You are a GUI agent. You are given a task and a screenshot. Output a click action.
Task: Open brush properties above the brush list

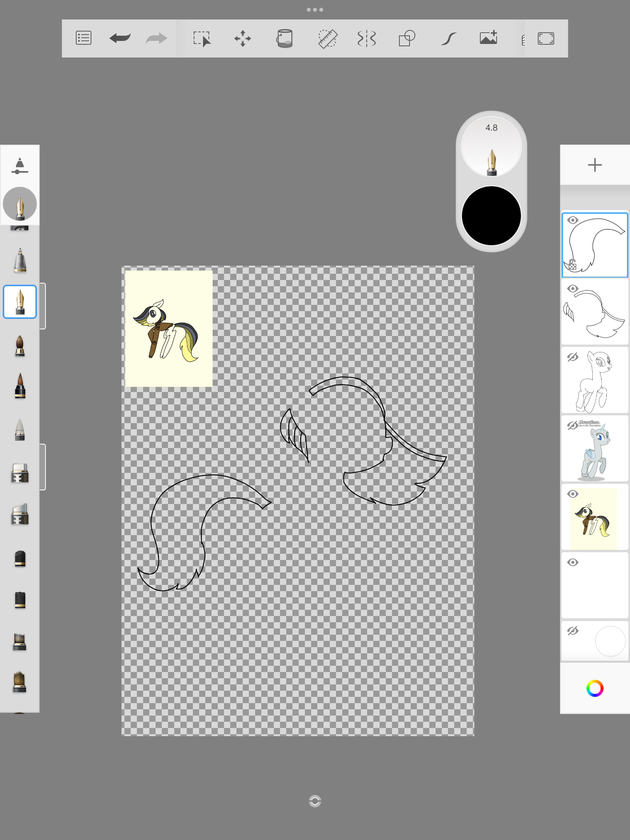[20, 166]
